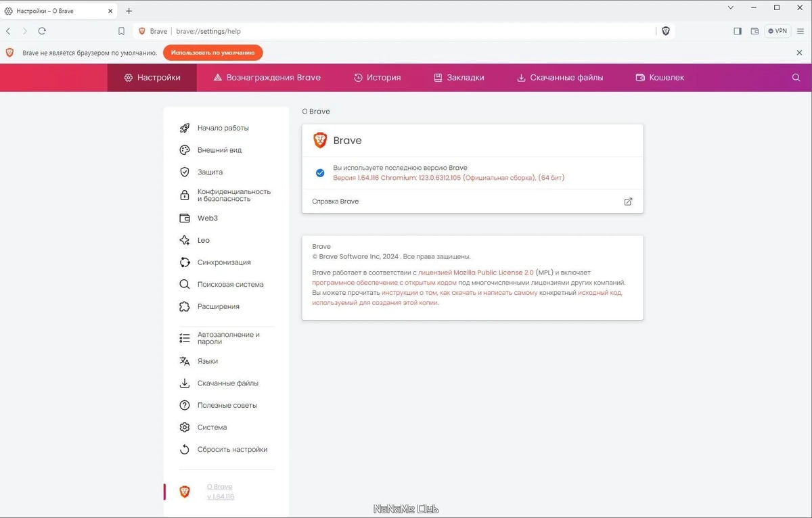Open the 'Кошелек' tab
The height and width of the screenshot is (518, 812).
pyautogui.click(x=660, y=78)
